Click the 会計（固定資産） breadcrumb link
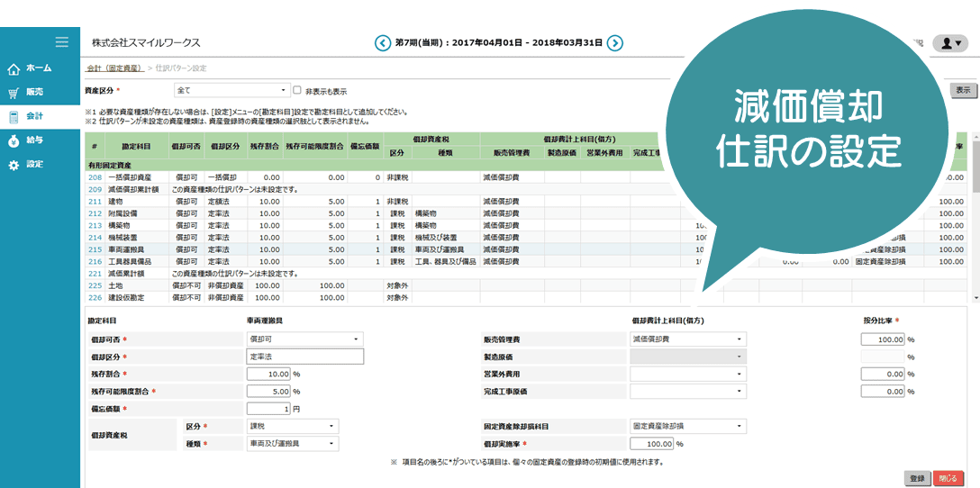The image size is (980, 488). click(114, 68)
